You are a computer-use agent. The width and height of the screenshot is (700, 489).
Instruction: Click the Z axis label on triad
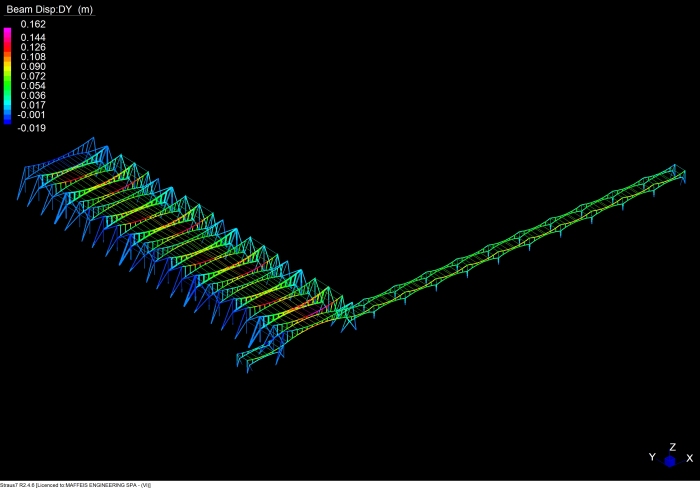point(671,447)
